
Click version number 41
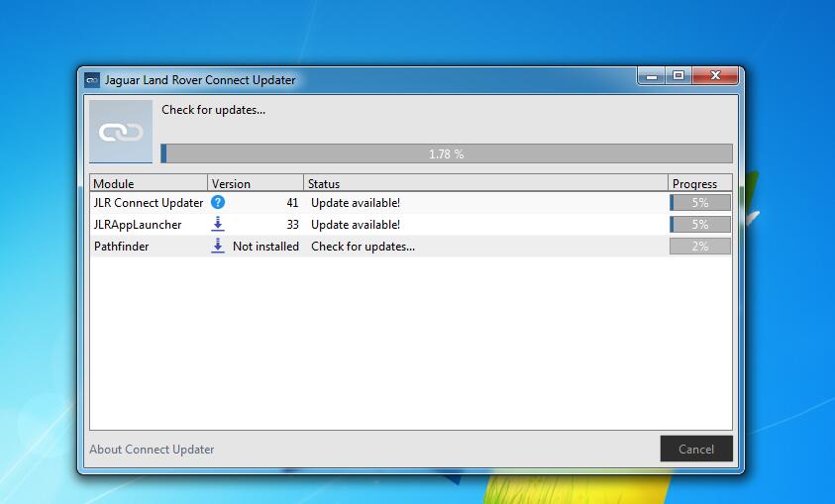(x=292, y=203)
